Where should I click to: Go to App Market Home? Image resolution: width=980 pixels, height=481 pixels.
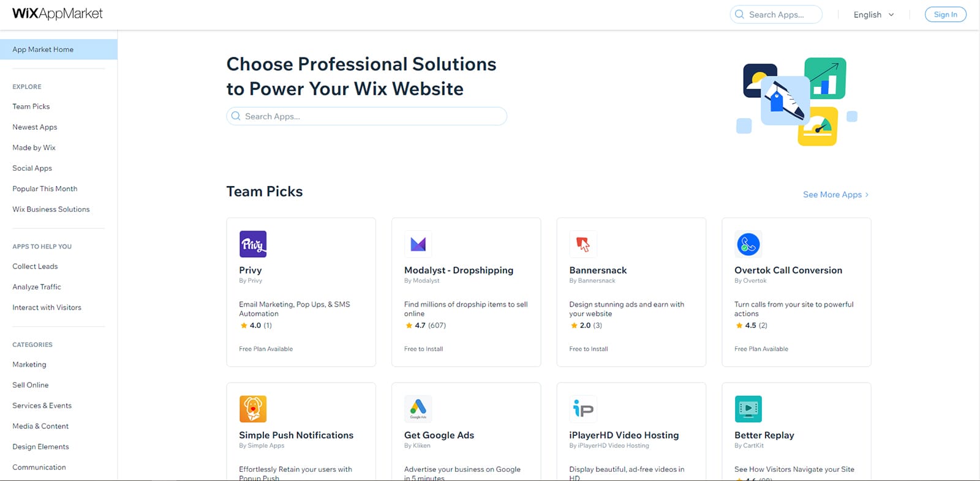click(59, 50)
